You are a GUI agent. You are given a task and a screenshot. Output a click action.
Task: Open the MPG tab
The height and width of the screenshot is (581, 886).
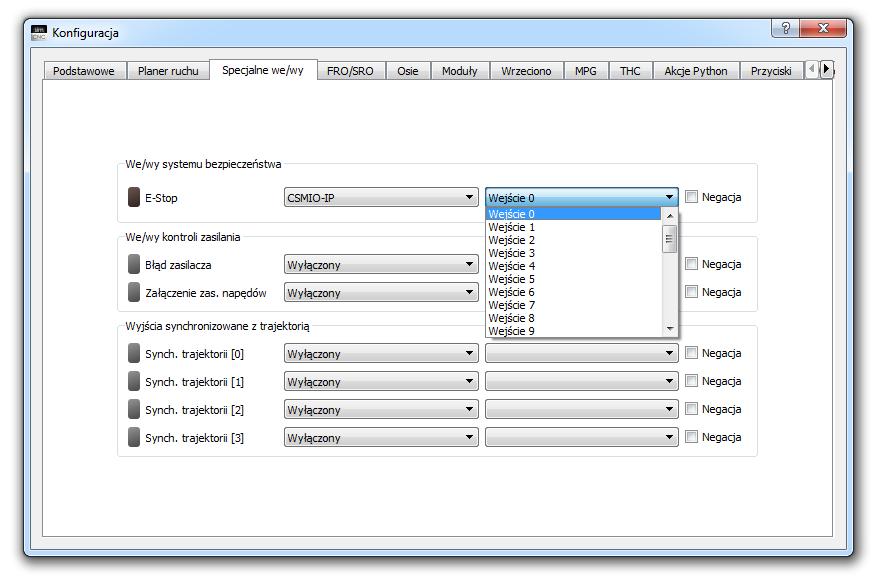[x=585, y=71]
